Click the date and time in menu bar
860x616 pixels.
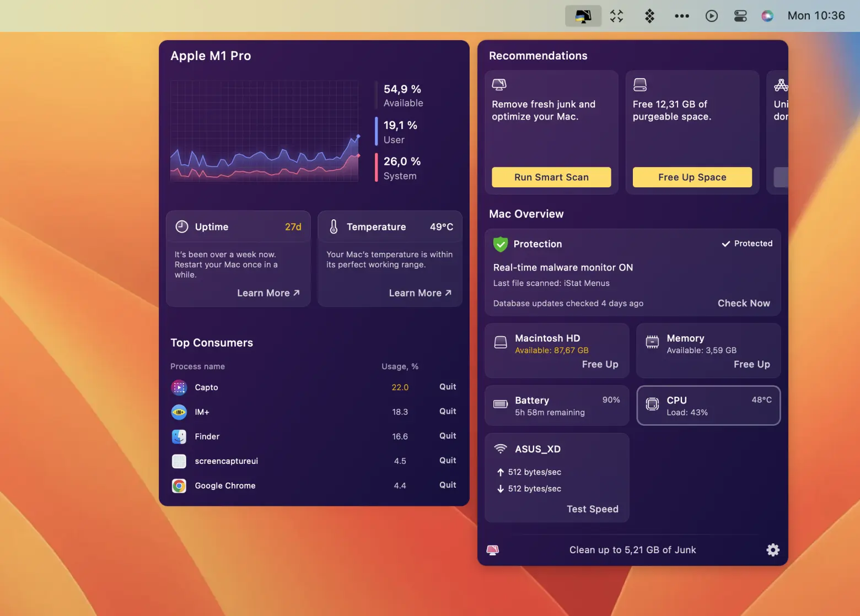coord(816,16)
